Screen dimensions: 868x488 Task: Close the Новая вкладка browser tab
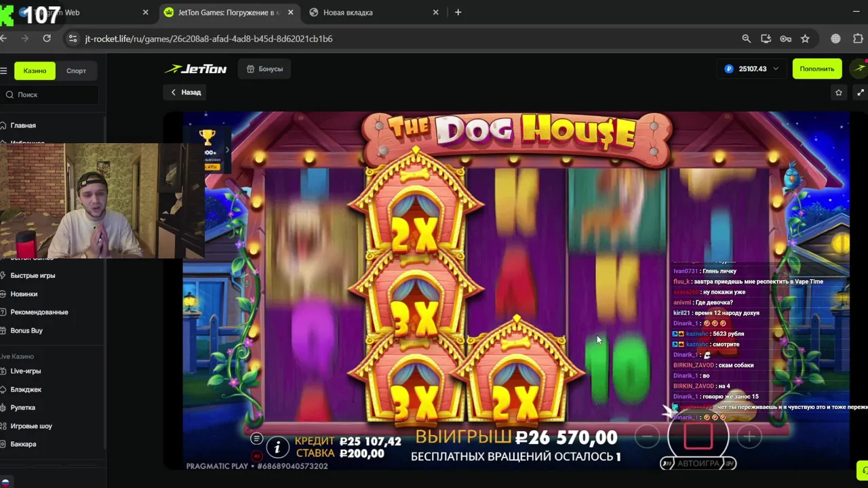coord(435,12)
